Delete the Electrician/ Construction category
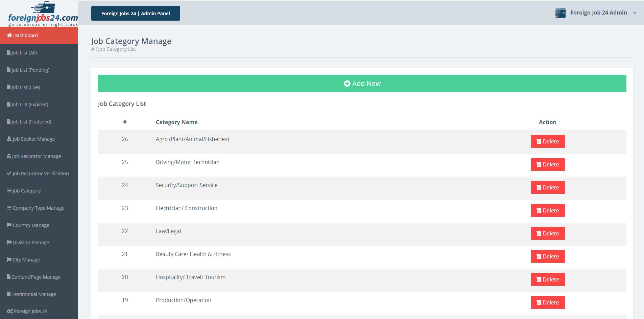 (x=548, y=210)
